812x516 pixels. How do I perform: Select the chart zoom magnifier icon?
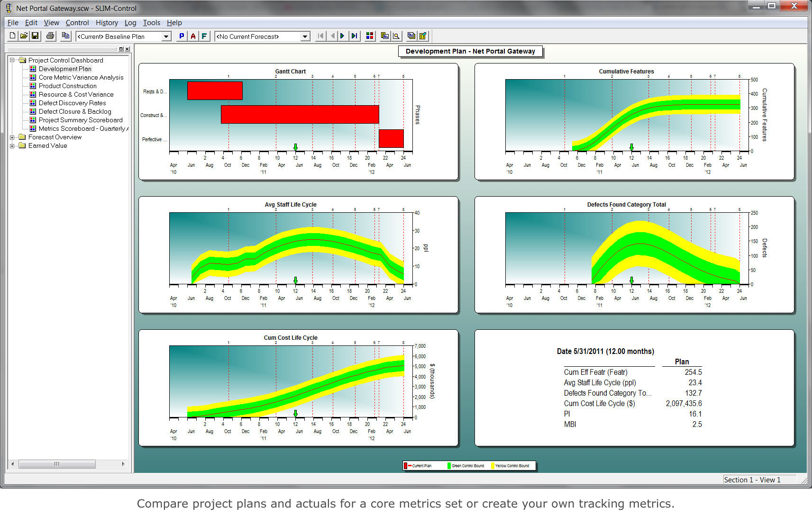point(396,36)
